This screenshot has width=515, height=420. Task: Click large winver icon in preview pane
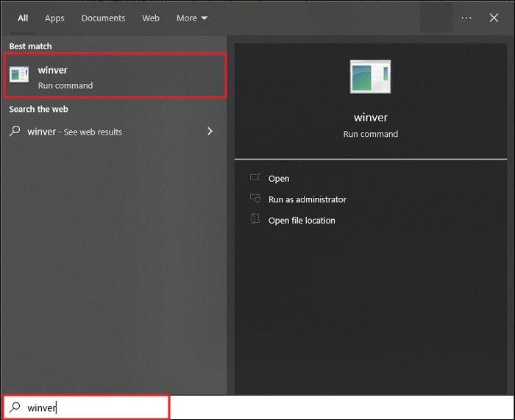(371, 76)
